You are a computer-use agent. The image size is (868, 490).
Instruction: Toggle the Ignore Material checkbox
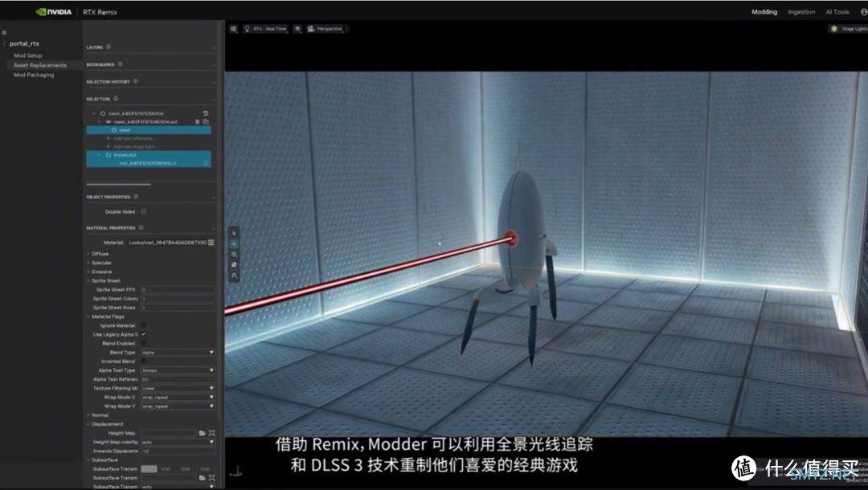point(143,325)
